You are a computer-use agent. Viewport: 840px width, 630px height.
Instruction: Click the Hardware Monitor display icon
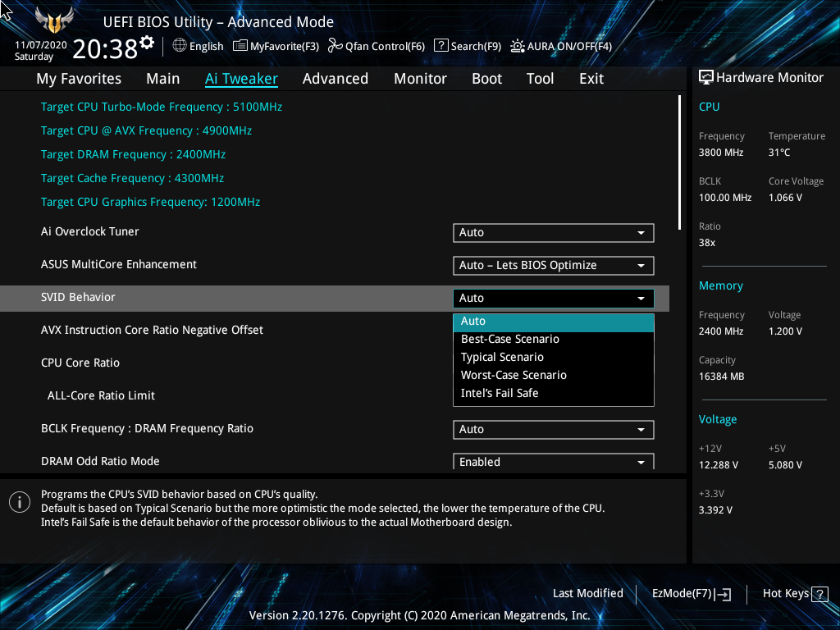click(x=706, y=78)
